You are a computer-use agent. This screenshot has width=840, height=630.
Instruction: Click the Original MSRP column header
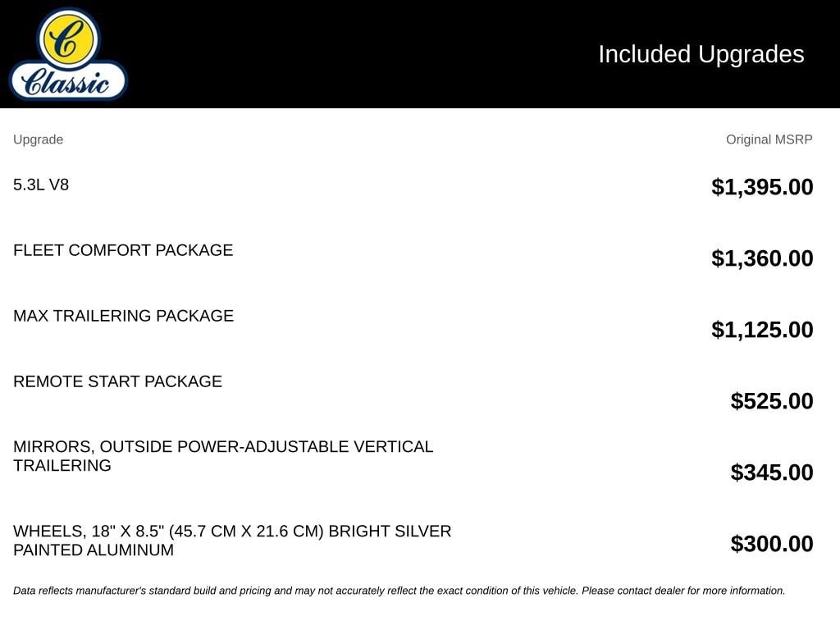769,139
